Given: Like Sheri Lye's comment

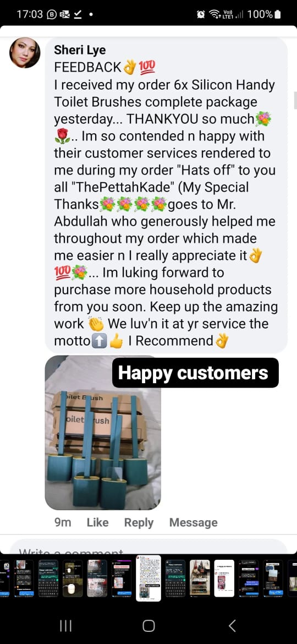Looking at the screenshot, I should 98,522.
